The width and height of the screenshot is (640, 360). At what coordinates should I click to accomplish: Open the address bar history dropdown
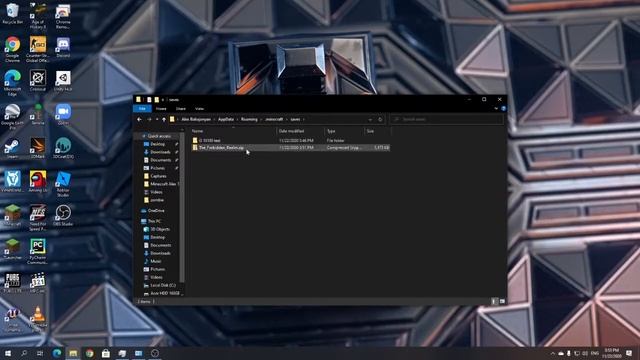(x=370, y=119)
